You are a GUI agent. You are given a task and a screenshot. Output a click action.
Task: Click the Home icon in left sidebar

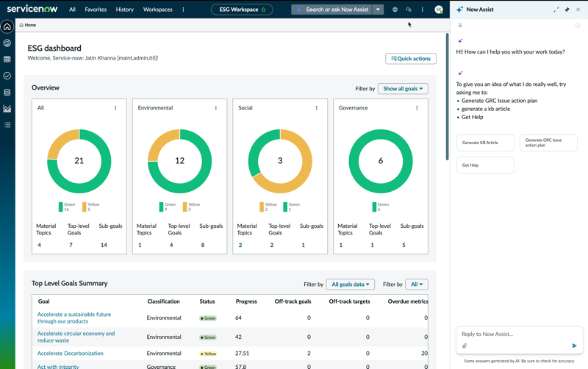(x=7, y=26)
